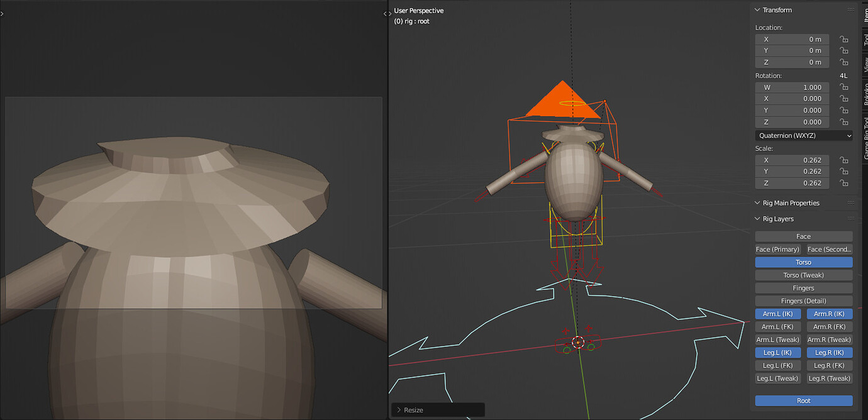Collapse the Rig Layers panel
The image size is (868, 420).
tap(757, 219)
